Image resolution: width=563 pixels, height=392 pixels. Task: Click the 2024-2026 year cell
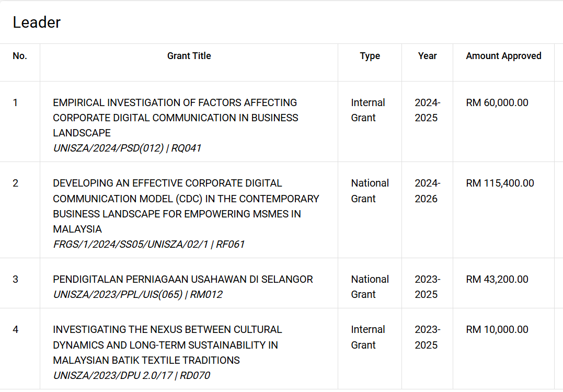427,191
